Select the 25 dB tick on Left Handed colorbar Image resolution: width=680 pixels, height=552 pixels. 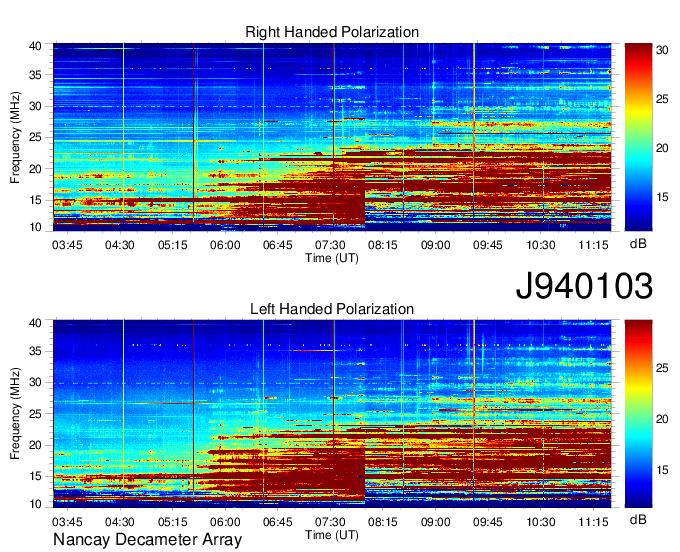pos(662,368)
